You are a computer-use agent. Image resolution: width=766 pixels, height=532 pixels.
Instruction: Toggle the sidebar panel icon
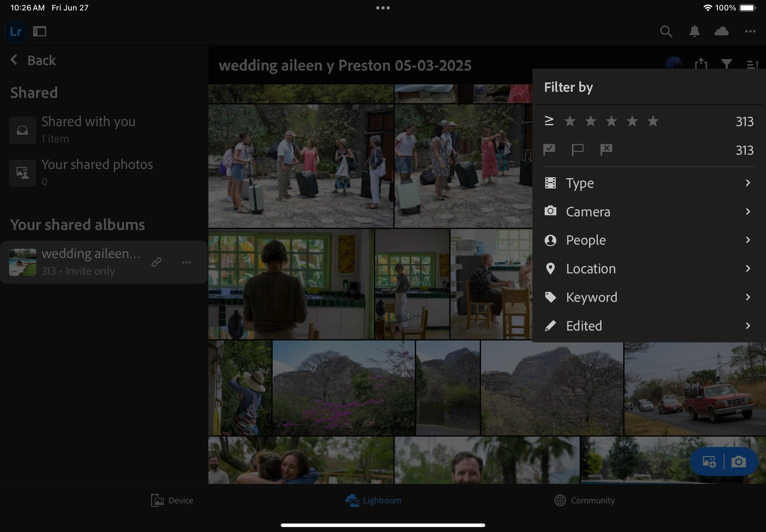(x=40, y=32)
